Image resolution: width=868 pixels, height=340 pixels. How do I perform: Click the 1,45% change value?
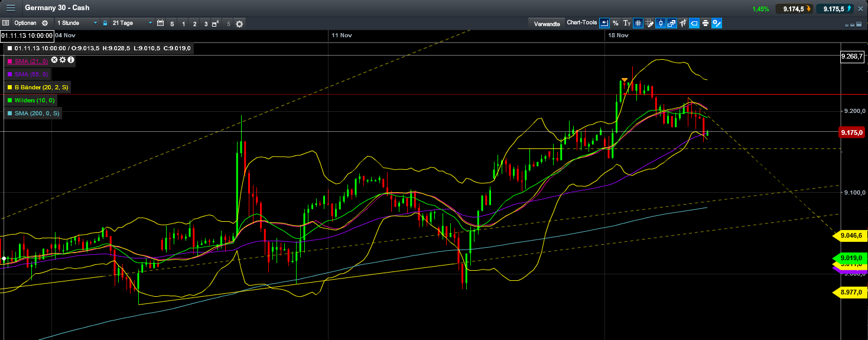(x=761, y=9)
